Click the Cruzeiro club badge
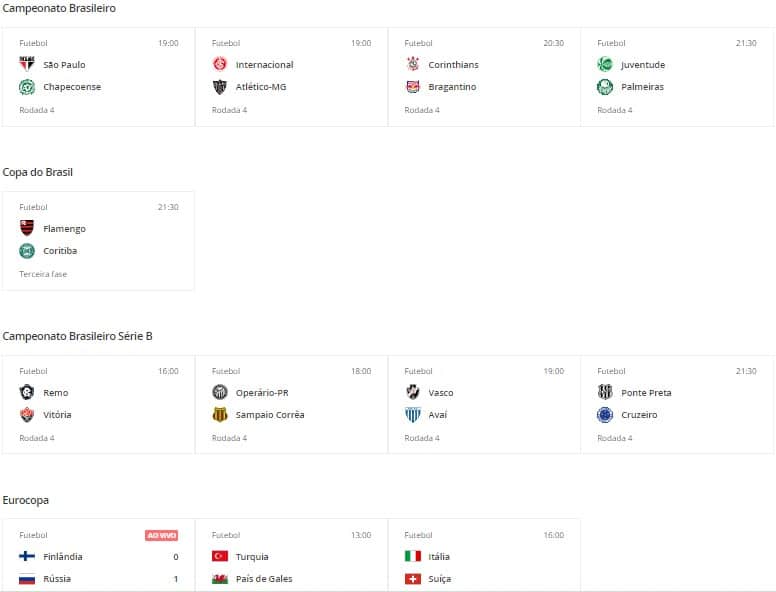This screenshot has height=592, width=776. [x=605, y=415]
